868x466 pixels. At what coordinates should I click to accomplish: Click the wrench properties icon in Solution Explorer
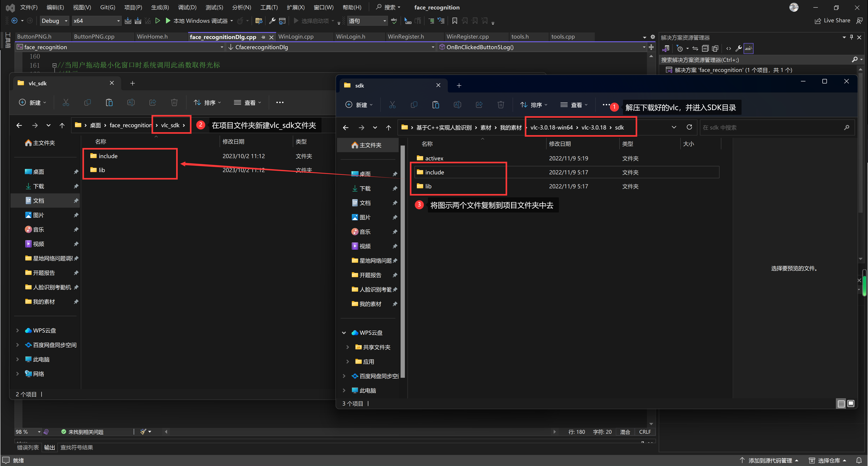point(738,48)
